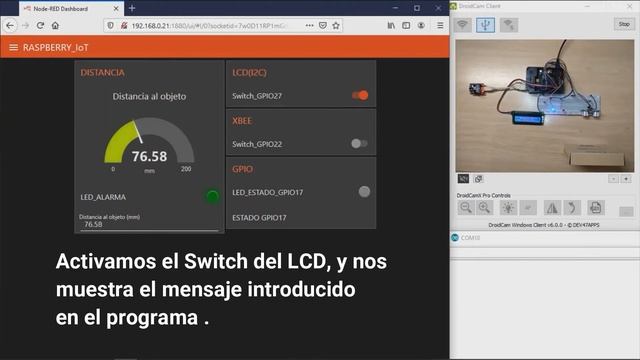This screenshot has height=360, width=640.
Task: Select DroidCam WiFi connection mode
Action: pyautogui.click(x=462, y=24)
